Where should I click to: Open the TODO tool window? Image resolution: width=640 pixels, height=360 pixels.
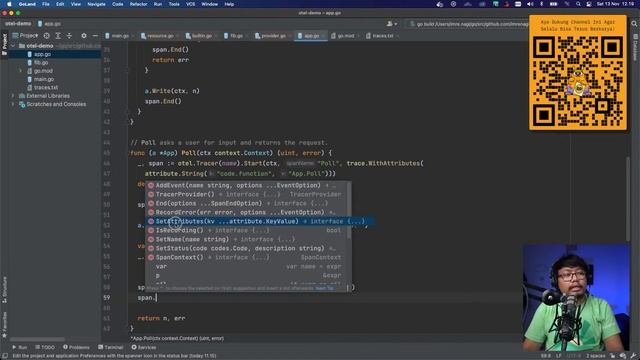(45, 347)
